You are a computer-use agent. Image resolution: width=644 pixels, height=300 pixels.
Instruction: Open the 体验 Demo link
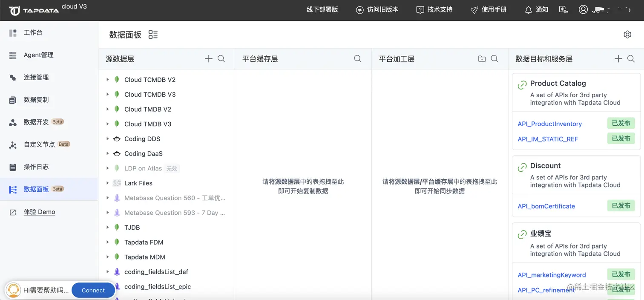tap(39, 212)
